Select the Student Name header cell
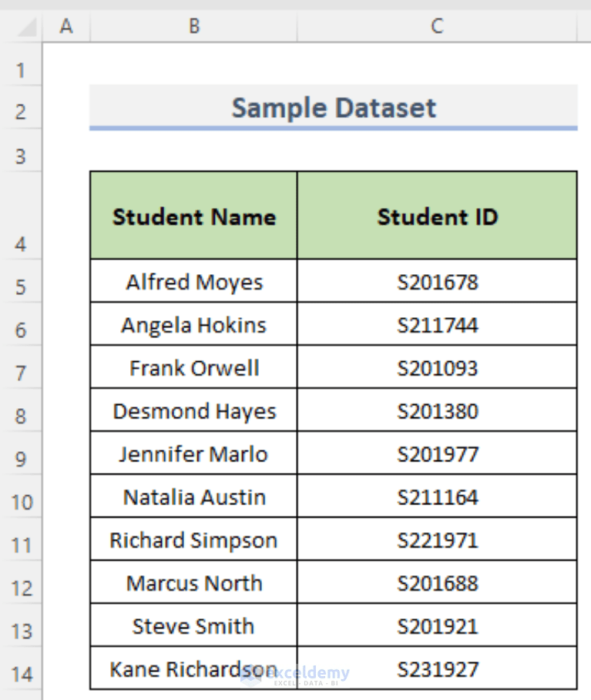 [x=193, y=216]
